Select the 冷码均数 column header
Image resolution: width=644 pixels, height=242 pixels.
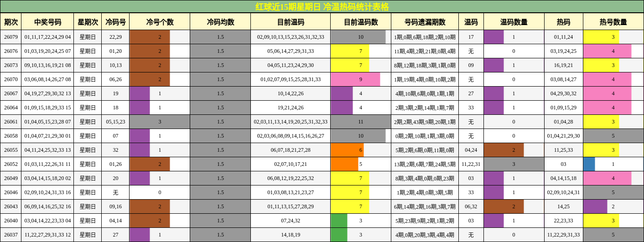[x=220, y=22]
